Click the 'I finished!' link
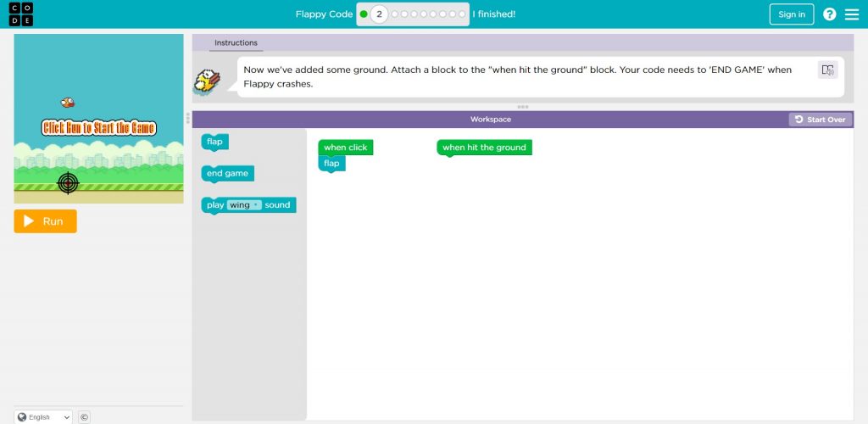The image size is (868, 424). 494,14
